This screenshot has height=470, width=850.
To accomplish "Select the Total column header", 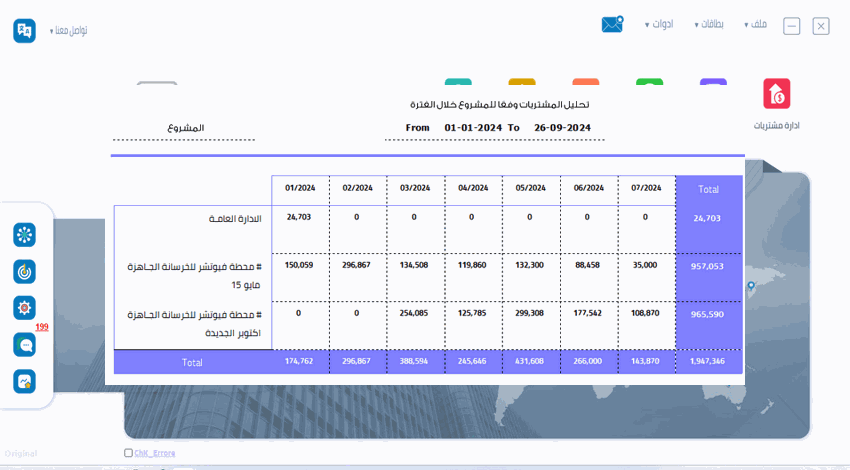I will point(708,189).
